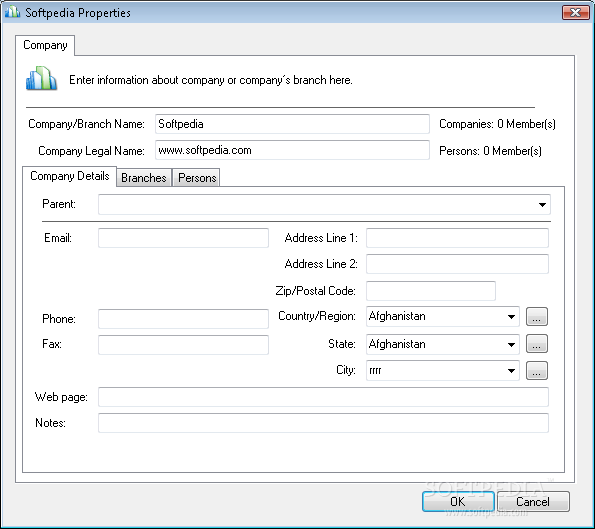Expand the Country/Region dropdown
This screenshot has width=595, height=529.
click(511, 316)
